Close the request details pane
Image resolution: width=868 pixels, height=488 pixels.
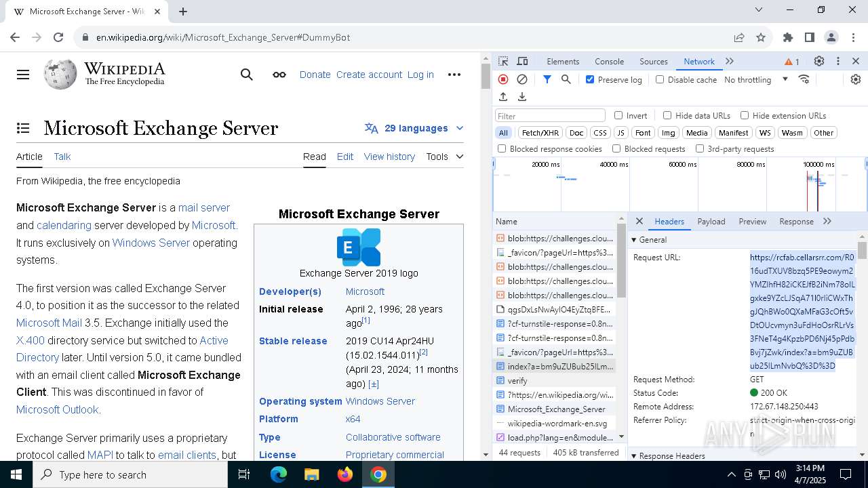click(x=639, y=221)
